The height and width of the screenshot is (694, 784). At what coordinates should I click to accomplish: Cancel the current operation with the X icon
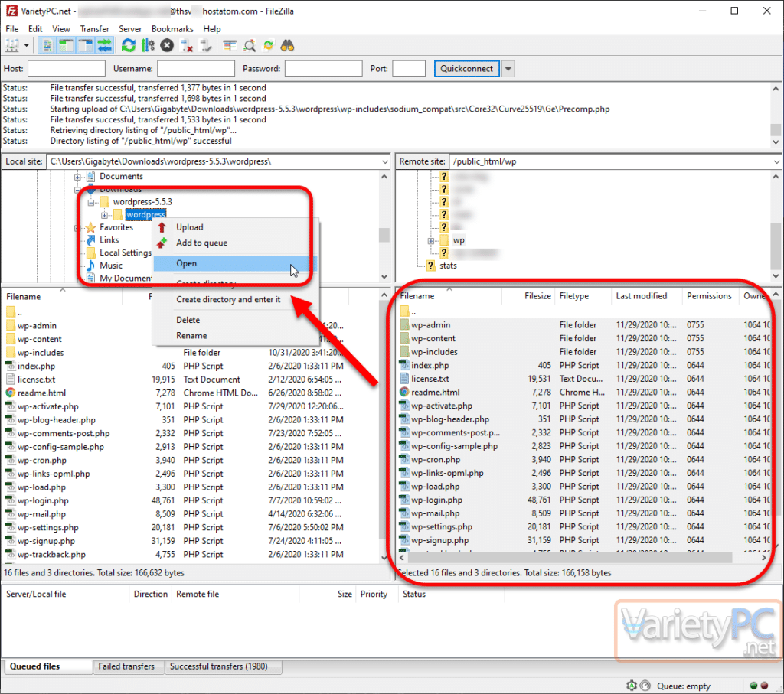167,46
